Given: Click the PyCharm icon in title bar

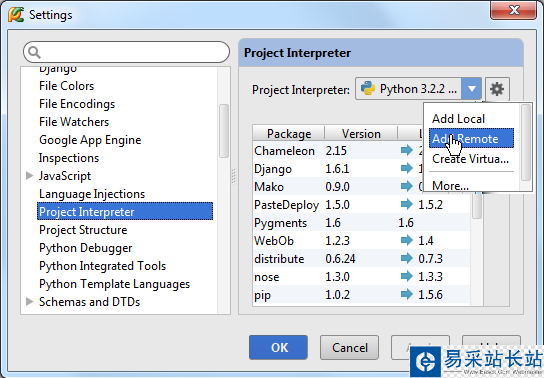Looking at the screenshot, I should (x=16, y=15).
